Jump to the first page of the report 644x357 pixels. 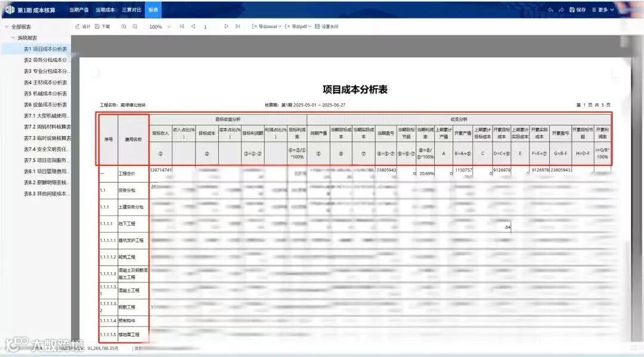point(181,26)
